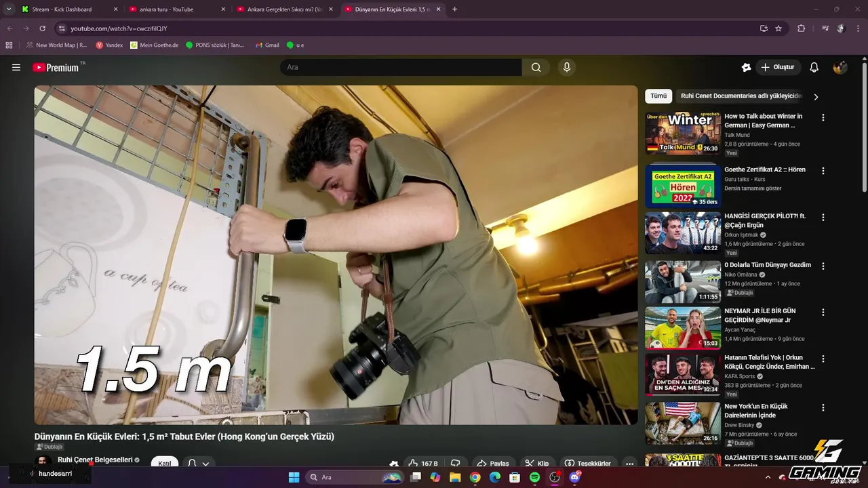Viewport: 868px width, 488px height.
Task: Bookmark this page with star icon
Action: [778, 28]
